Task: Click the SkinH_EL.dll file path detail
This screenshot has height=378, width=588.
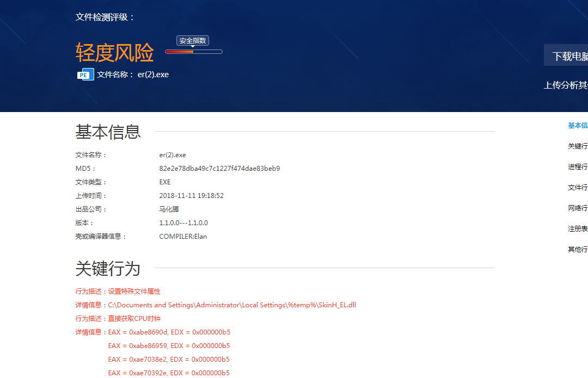Action: point(232,305)
